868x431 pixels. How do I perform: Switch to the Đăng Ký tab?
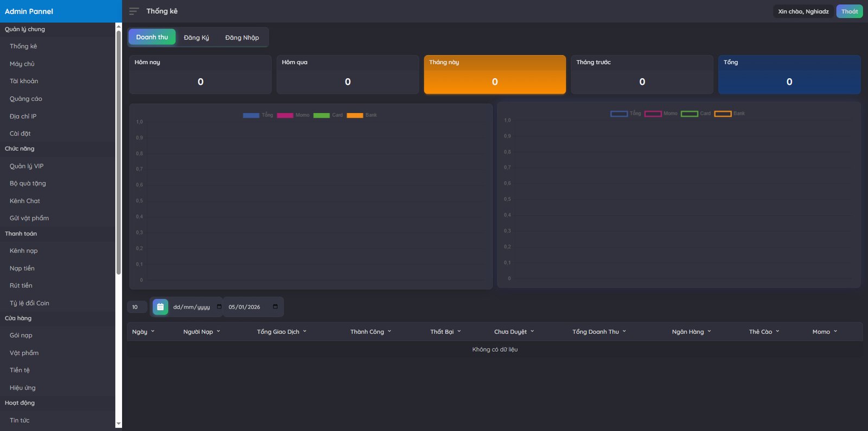pos(196,37)
